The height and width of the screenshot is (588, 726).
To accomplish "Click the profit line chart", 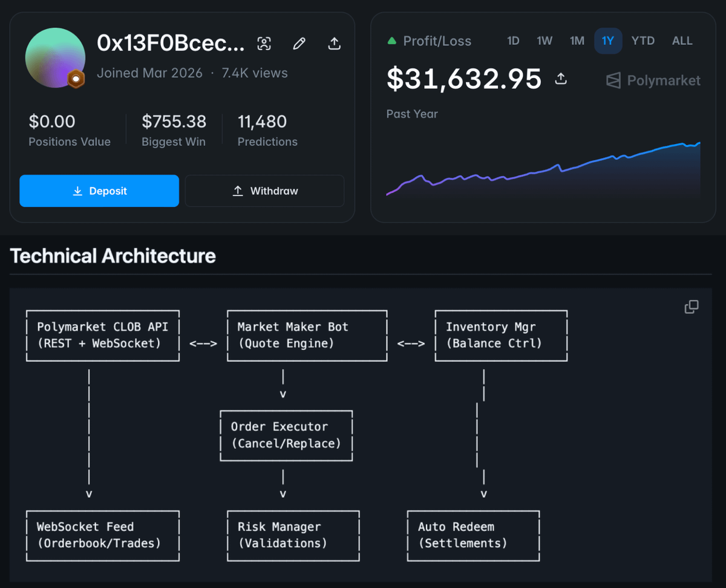I will 543,170.
